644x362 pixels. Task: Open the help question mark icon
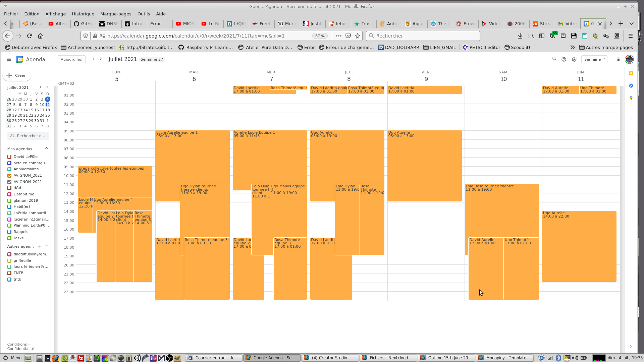(564, 59)
